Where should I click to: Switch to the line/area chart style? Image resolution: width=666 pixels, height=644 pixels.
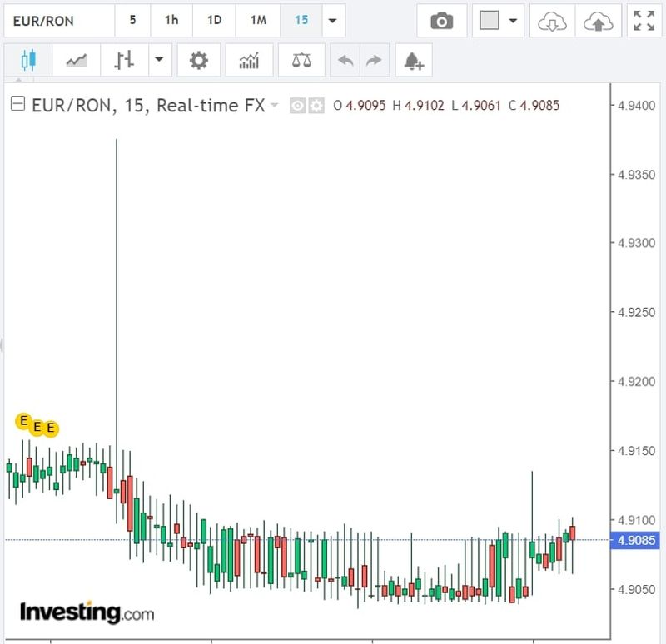click(77, 61)
